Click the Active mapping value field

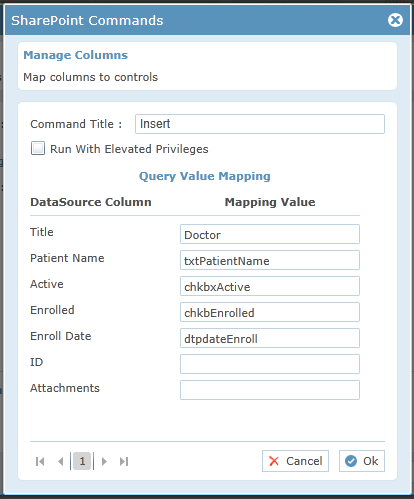pos(270,286)
